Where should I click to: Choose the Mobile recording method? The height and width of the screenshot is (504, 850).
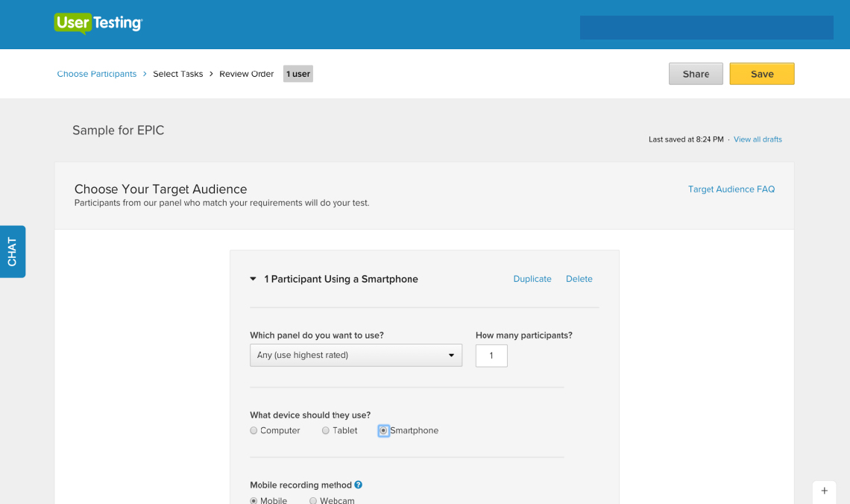pyautogui.click(x=254, y=501)
